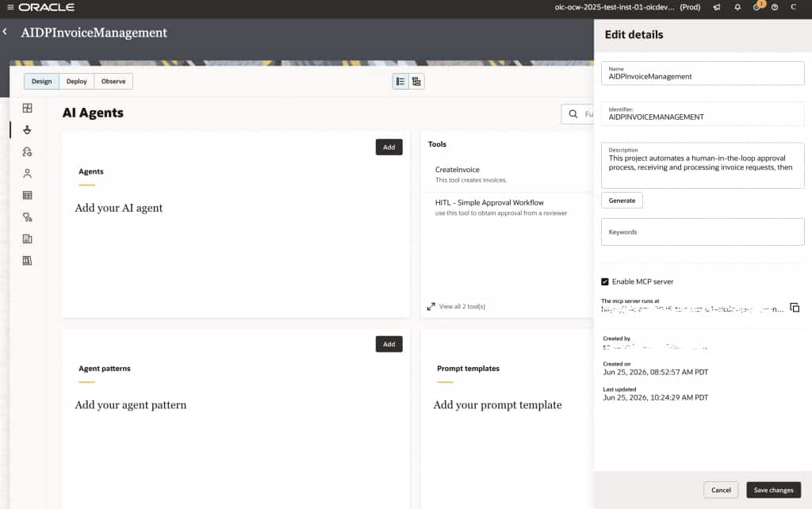Image resolution: width=812 pixels, height=509 pixels.
Task: Add a new agent in Agents panel
Action: click(x=389, y=147)
